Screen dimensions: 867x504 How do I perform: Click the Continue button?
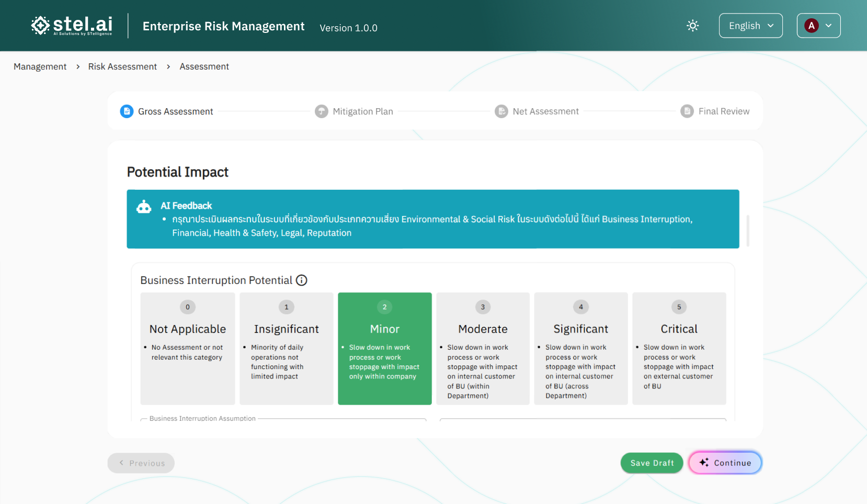click(725, 463)
